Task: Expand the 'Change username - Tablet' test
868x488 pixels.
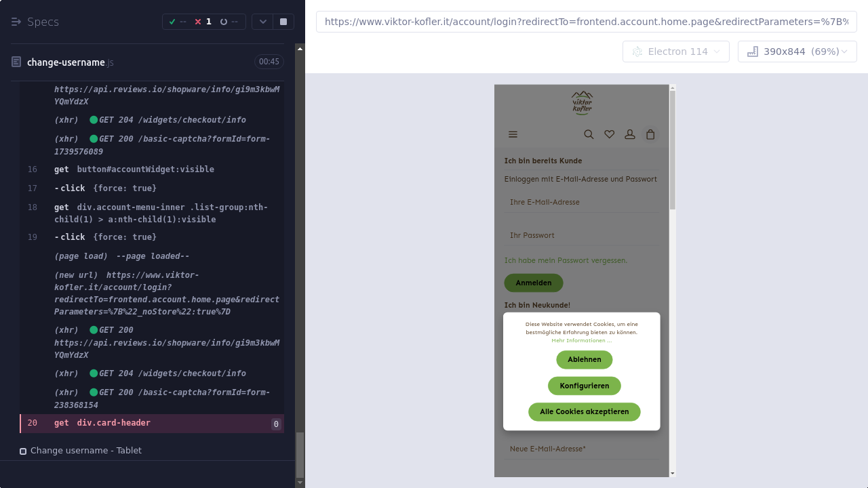Action: 85,451
